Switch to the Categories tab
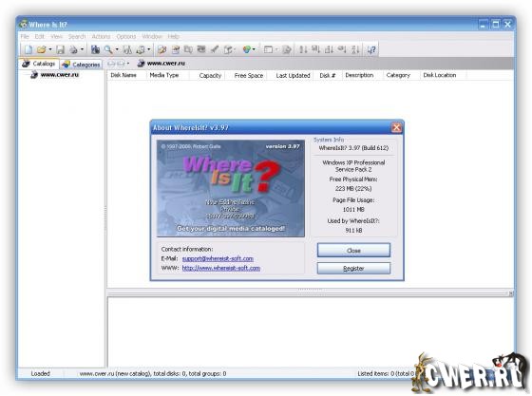 coord(81,65)
